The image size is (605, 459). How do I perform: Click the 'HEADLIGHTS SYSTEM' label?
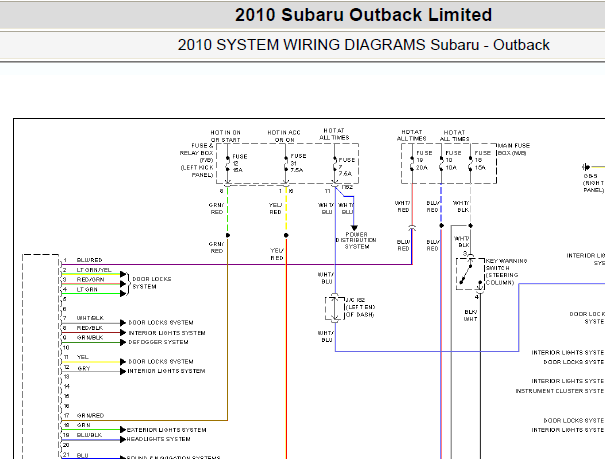159,439
